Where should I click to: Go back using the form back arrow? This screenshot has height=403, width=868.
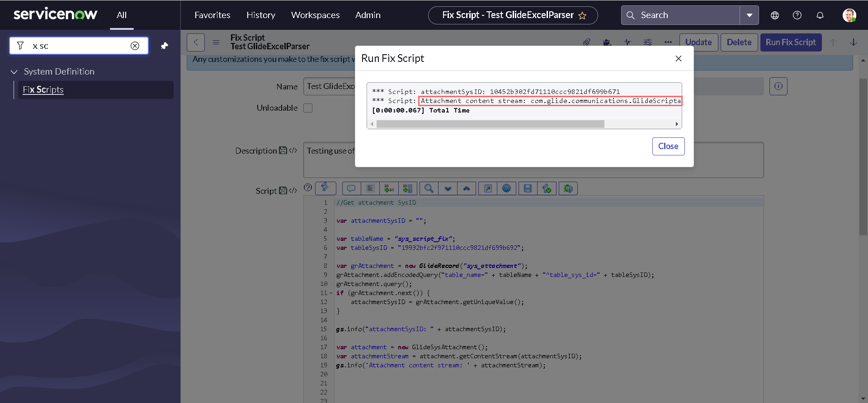[x=196, y=42]
